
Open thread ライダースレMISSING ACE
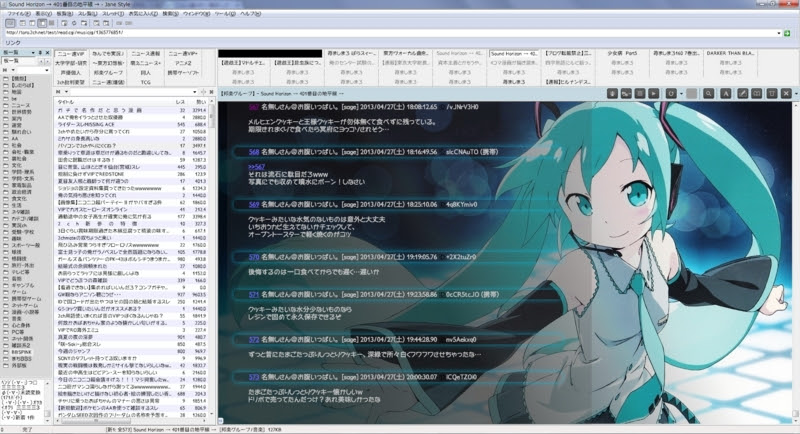click(86, 124)
